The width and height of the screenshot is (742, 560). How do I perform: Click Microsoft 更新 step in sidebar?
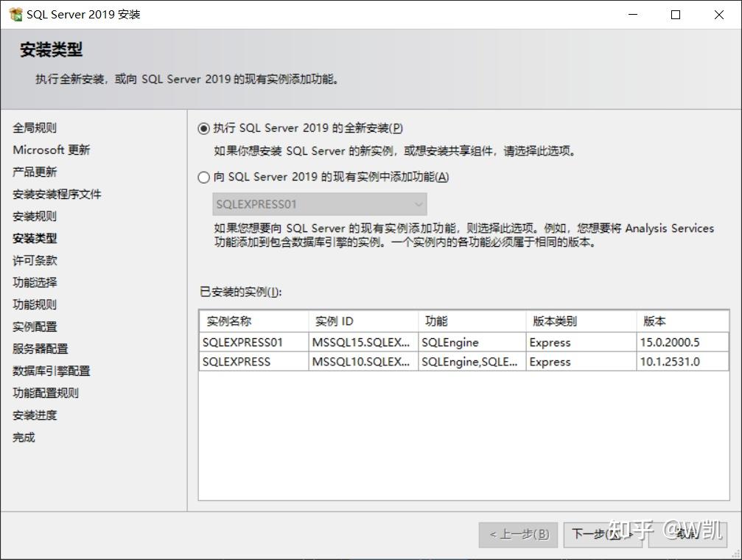[51, 150]
